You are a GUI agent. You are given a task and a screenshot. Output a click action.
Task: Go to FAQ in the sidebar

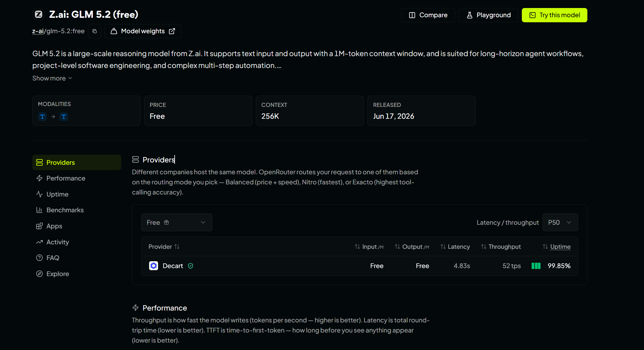pyautogui.click(x=77, y=258)
